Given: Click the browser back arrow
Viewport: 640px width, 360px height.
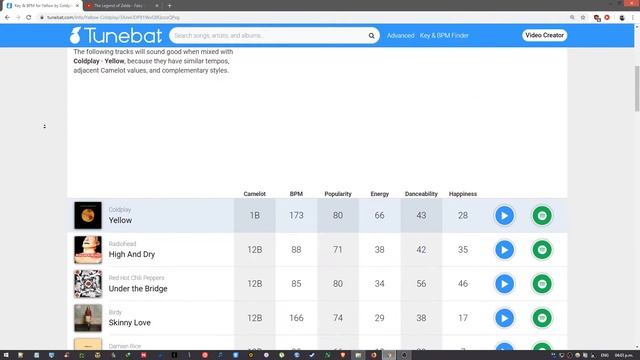Looking at the screenshot, I should 7,18.
